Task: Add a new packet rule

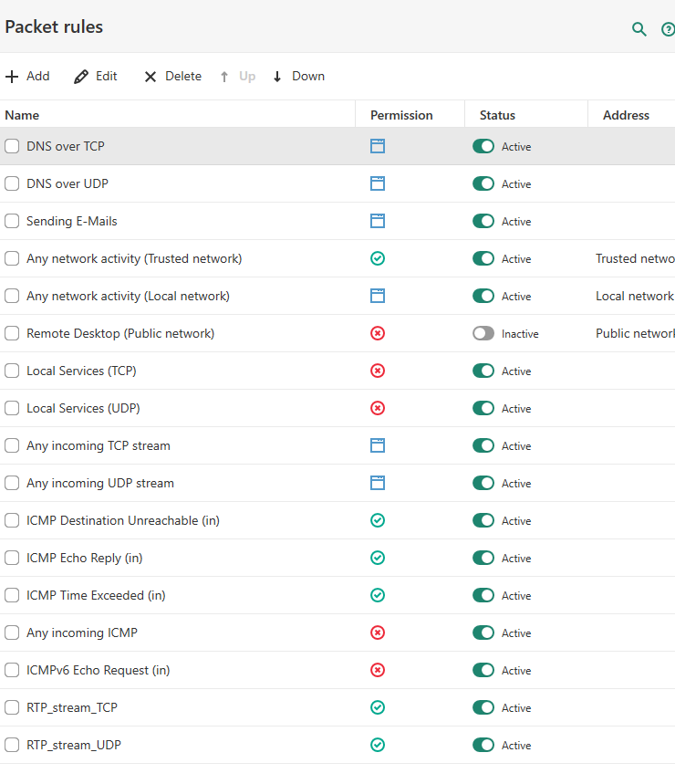Action: (27, 76)
